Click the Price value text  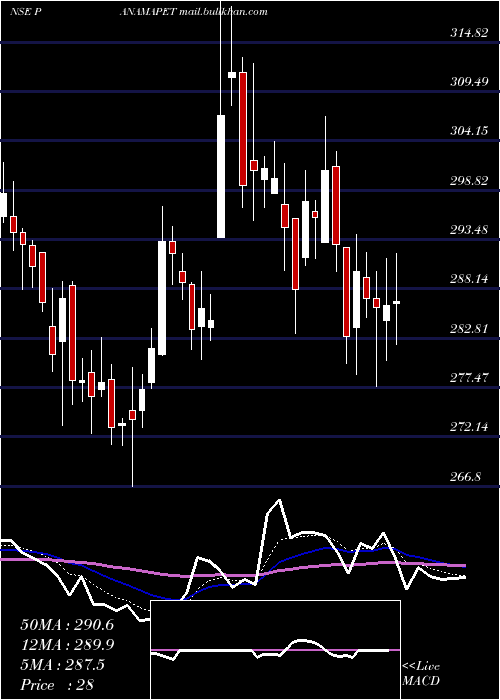(x=57, y=685)
